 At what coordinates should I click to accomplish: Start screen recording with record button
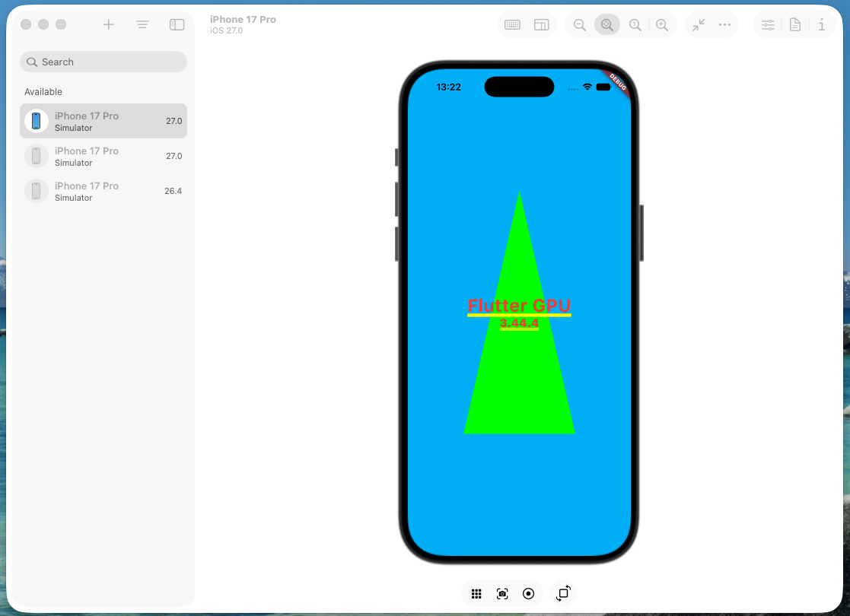(529, 594)
